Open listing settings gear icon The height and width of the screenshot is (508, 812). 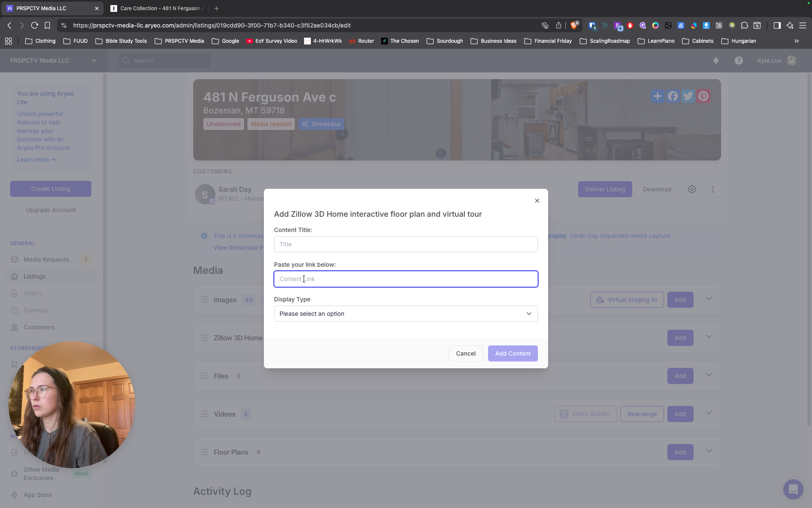[692, 189]
